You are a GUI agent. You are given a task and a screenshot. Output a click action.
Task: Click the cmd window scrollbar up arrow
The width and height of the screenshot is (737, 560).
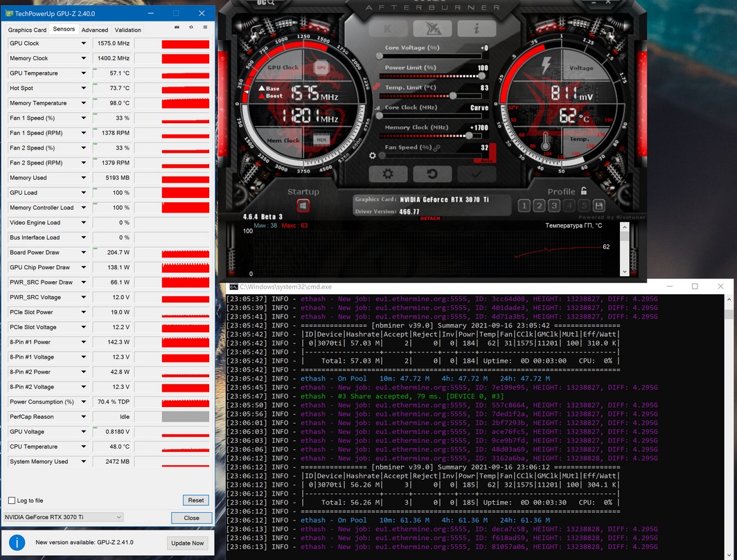(x=729, y=299)
